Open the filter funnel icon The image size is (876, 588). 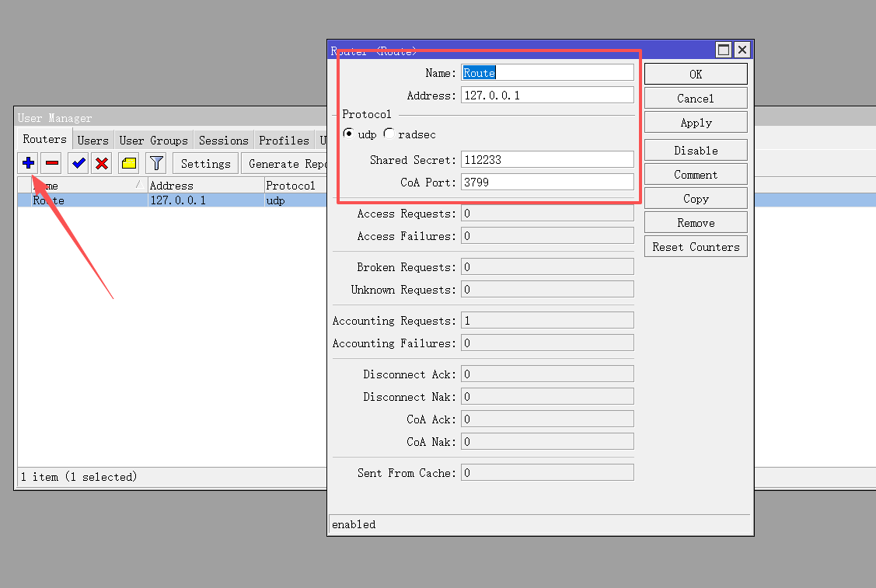coord(156,163)
